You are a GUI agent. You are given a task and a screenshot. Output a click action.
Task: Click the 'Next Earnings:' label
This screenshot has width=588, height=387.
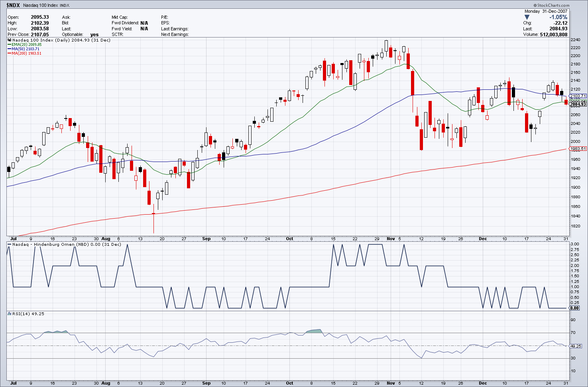click(175, 35)
